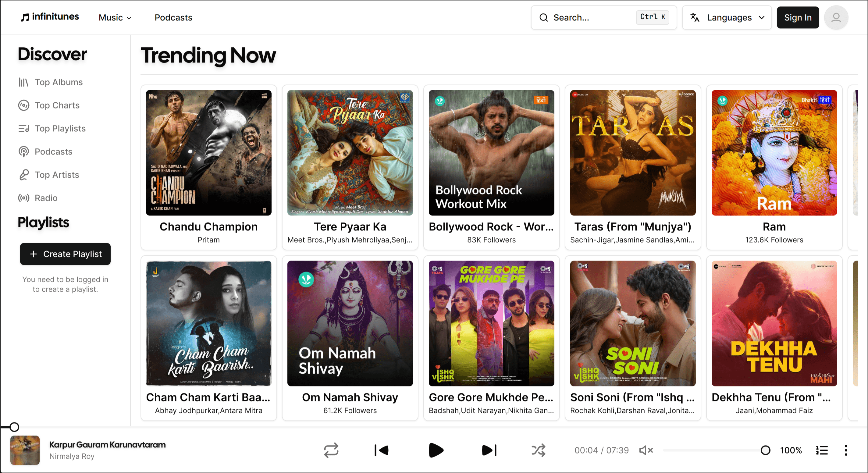The image size is (868, 473).
Task: Select Top Artists from the sidebar
Action: tap(57, 175)
